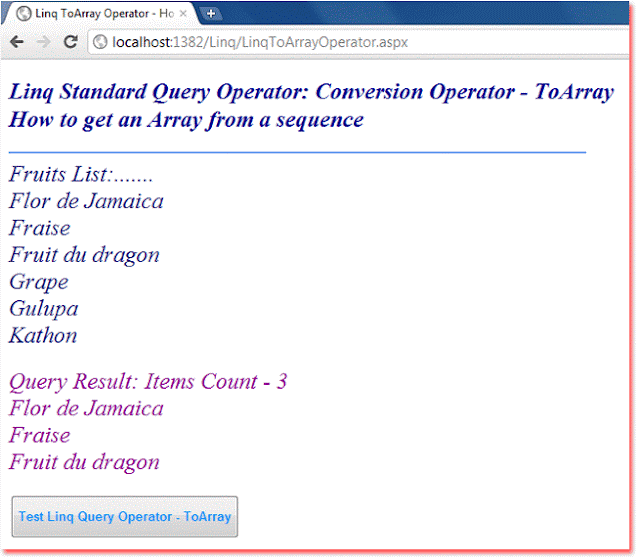The width and height of the screenshot is (640, 558).
Task: Click 'Flor de Jamaica' in the blue fruits list
Action: click(x=86, y=201)
